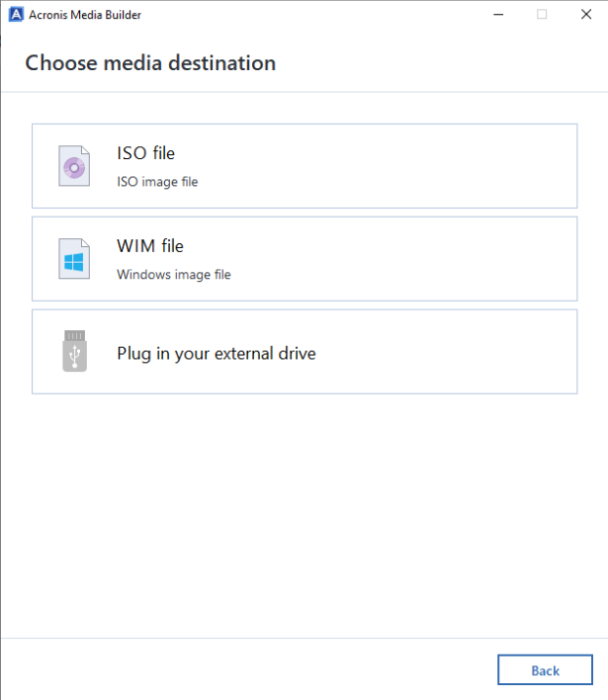The width and height of the screenshot is (608, 700).
Task: Click the grayed-out maximize window button
Action: pos(541,14)
